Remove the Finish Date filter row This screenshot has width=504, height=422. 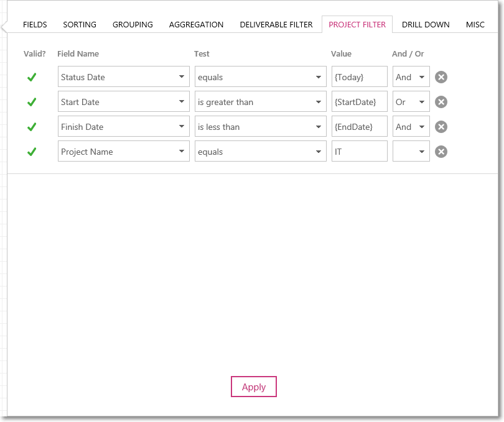tap(441, 127)
